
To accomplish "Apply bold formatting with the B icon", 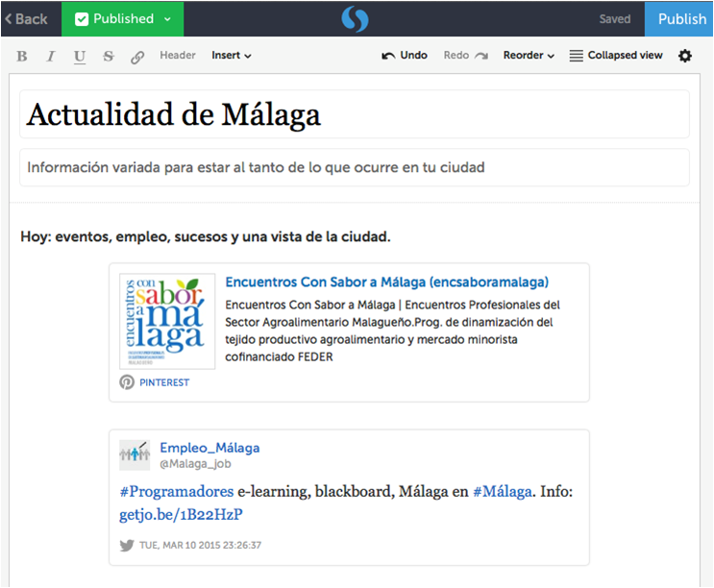I will coord(22,56).
